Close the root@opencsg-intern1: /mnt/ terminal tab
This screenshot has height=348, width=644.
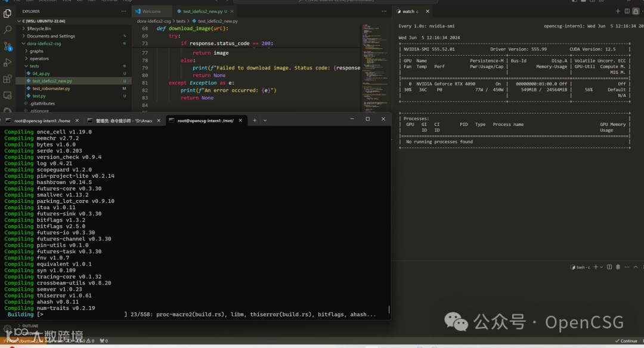(240, 121)
